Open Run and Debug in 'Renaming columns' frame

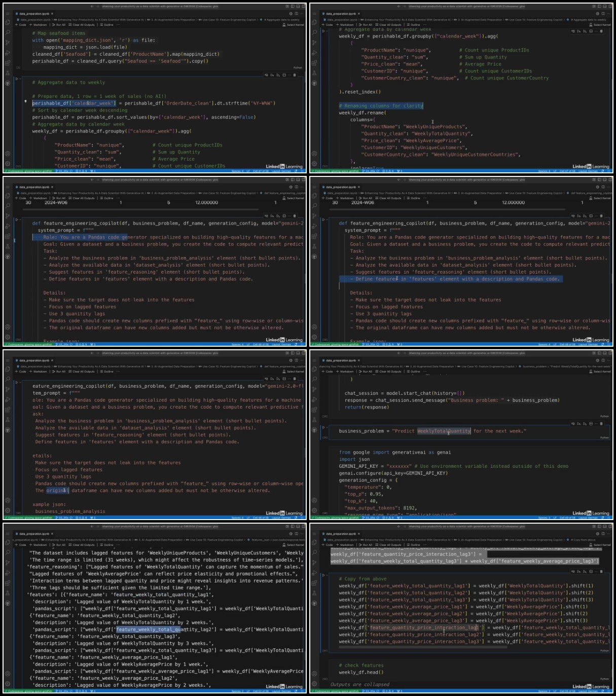point(314,53)
